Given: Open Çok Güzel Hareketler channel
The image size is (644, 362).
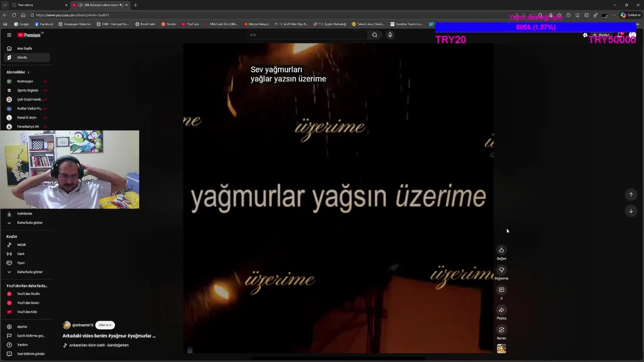Looking at the screenshot, I should 26,100.
